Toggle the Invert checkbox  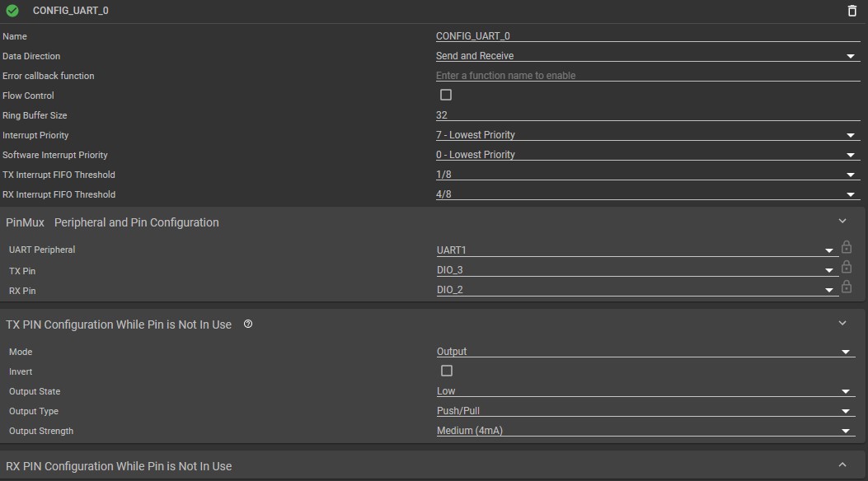(x=447, y=371)
